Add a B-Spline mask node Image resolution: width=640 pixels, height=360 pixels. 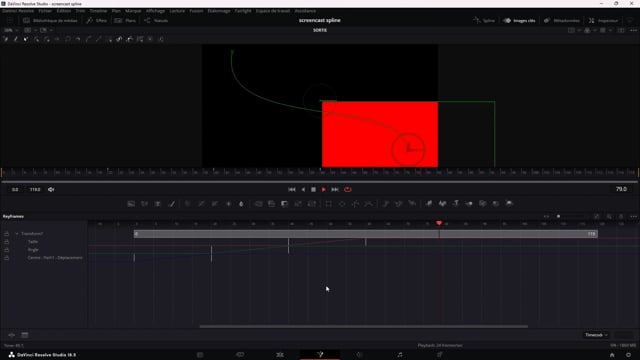[x=369, y=204]
